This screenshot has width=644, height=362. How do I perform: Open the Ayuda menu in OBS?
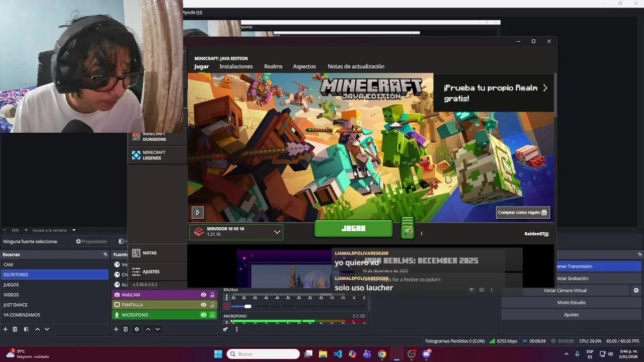[192, 12]
